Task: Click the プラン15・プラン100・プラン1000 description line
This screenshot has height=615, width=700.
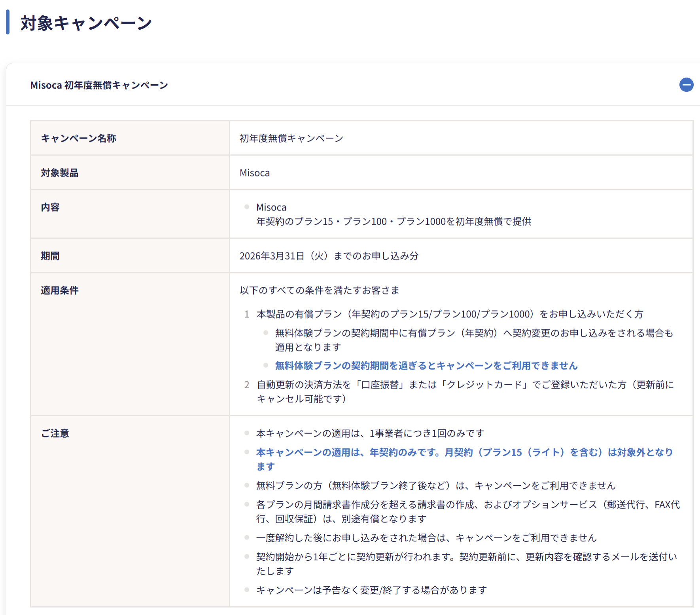Action: [x=394, y=222]
